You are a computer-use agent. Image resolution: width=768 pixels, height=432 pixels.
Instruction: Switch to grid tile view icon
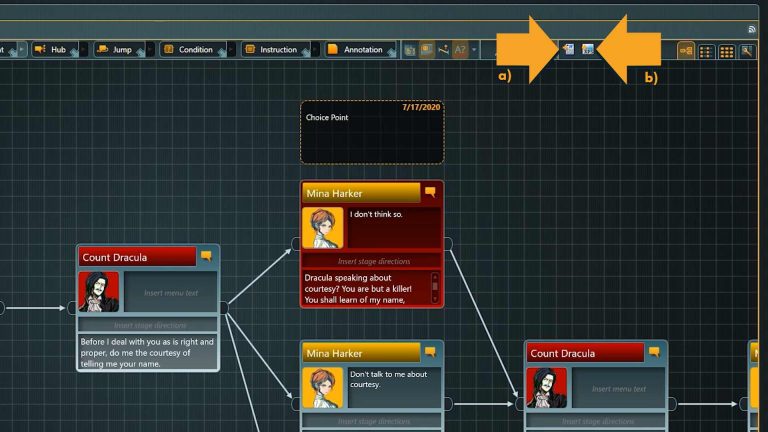726,51
